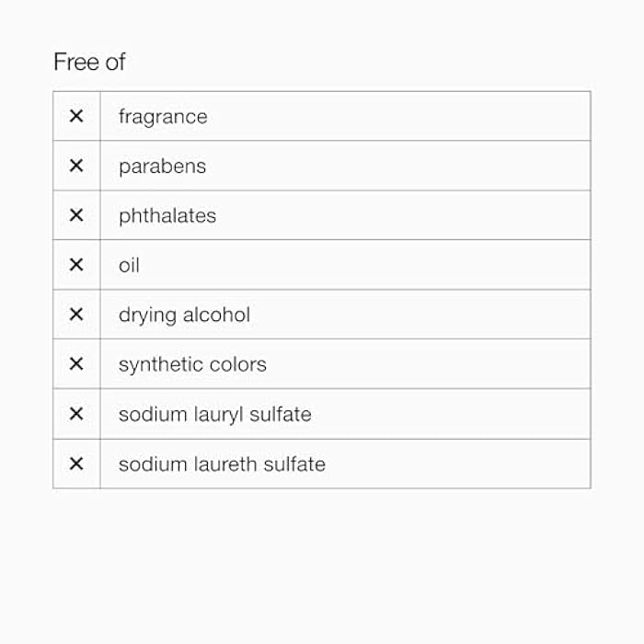Click the X mark beside fragrance

(76, 116)
